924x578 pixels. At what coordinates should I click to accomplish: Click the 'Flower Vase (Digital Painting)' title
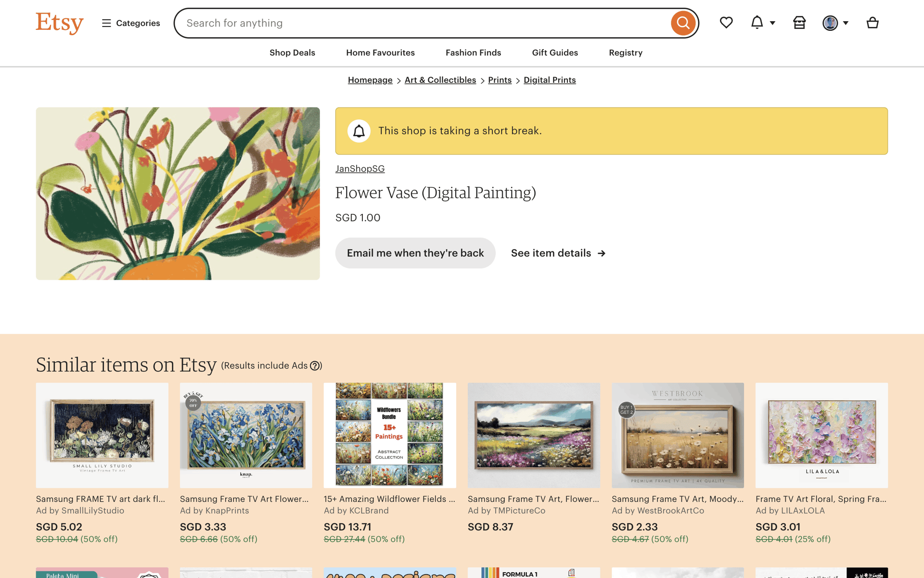point(436,193)
